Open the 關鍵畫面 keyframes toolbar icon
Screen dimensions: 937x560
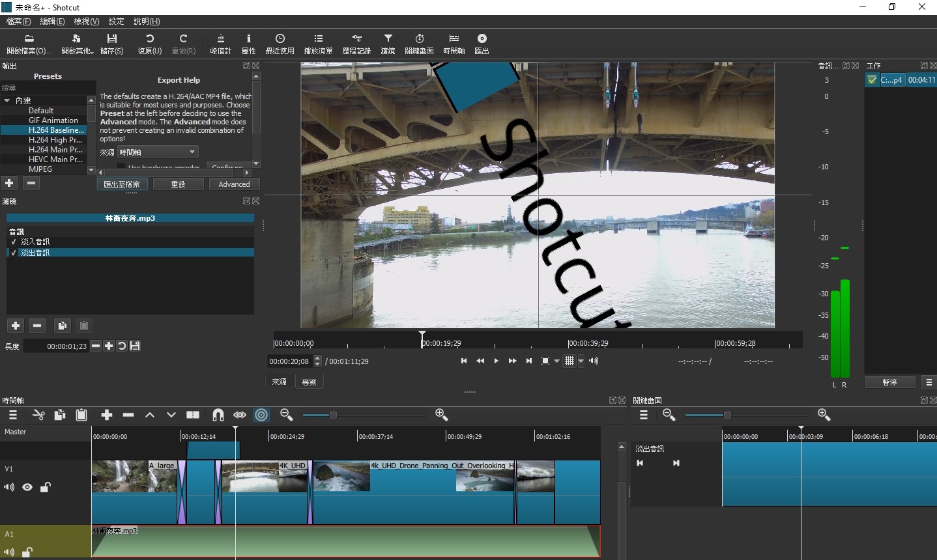tap(419, 44)
